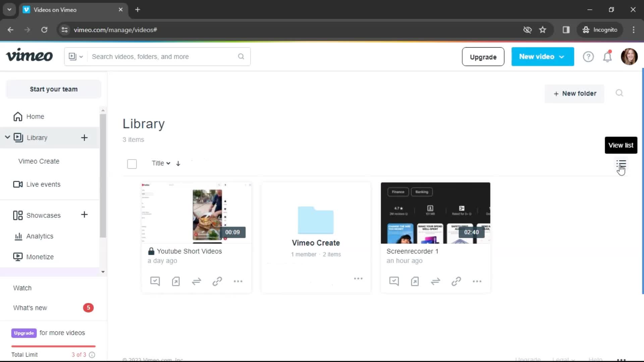This screenshot has width=644, height=362.
Task: Toggle the checkbox next to Title sort
Action: click(132, 164)
